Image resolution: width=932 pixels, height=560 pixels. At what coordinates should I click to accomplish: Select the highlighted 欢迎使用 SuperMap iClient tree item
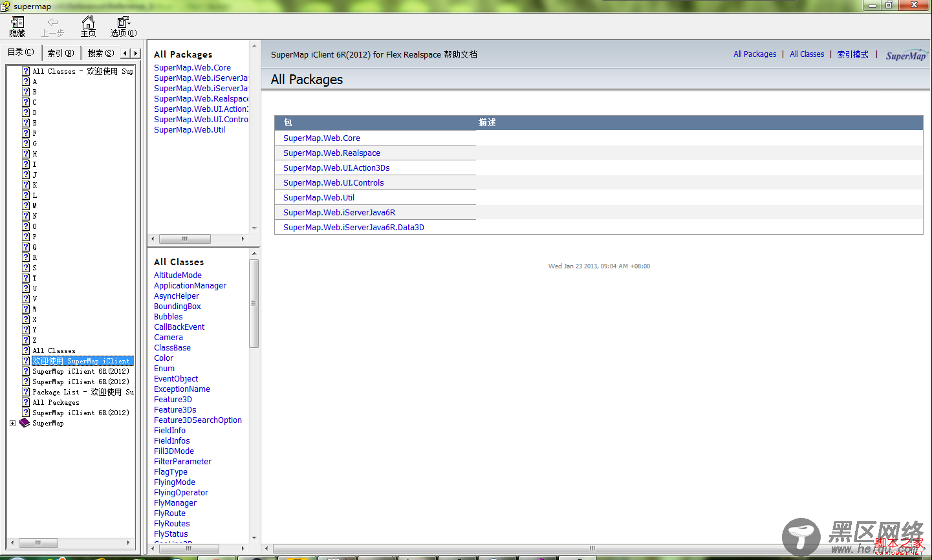pos(82,361)
